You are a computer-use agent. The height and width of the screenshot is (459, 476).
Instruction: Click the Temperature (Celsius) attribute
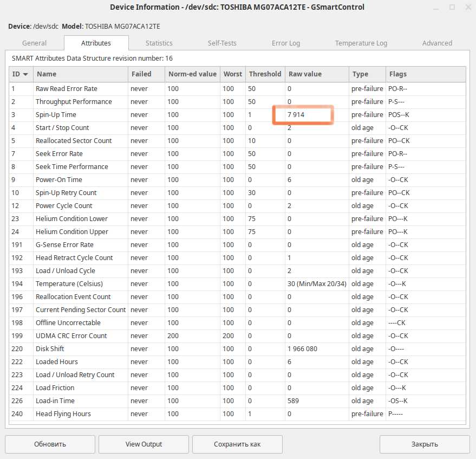pos(237,284)
